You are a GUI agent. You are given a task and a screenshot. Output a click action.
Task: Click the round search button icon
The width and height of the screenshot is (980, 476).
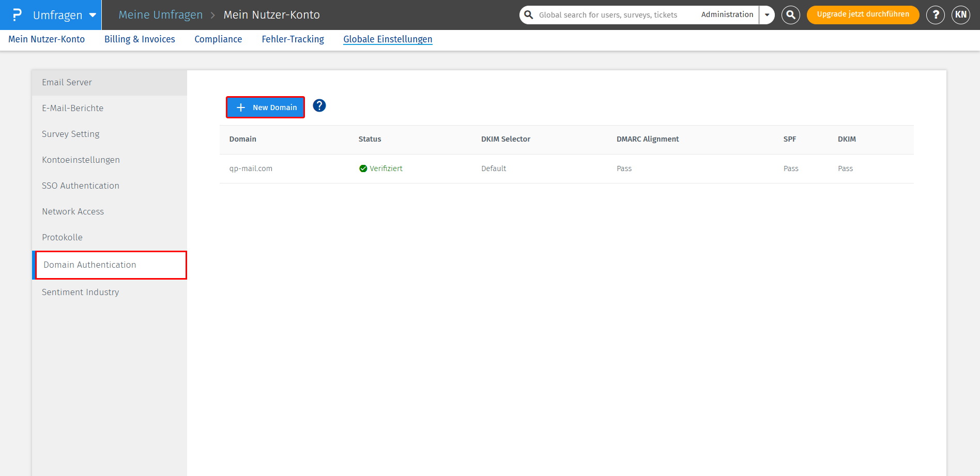click(791, 15)
